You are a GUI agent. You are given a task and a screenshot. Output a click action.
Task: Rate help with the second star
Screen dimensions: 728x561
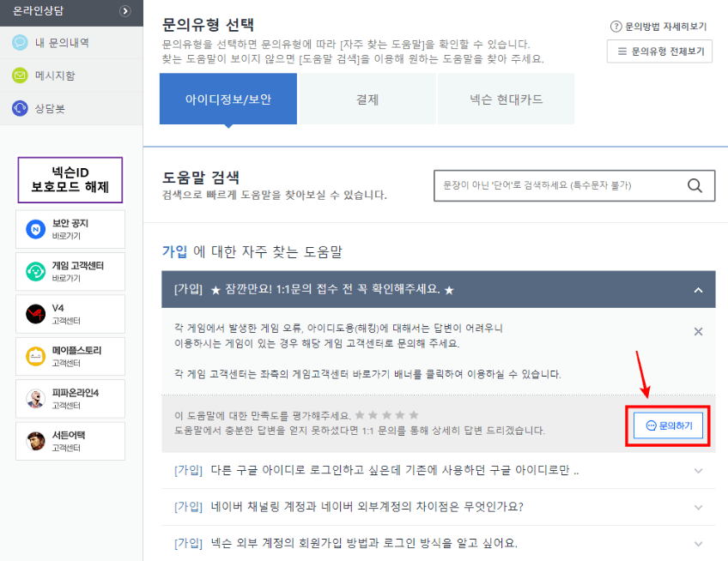(x=373, y=415)
